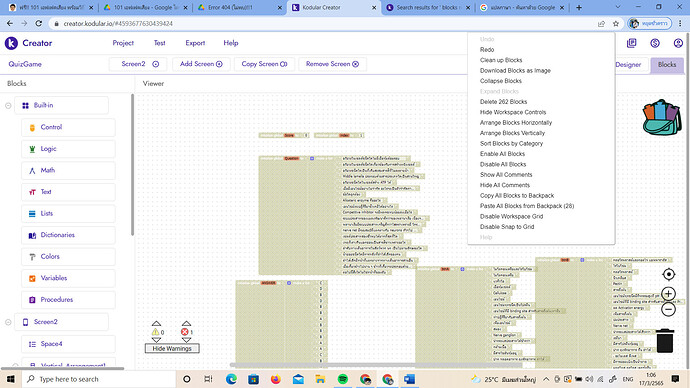This screenshot has height=388, width=690.
Task: Click the Copy Screen button
Action: pos(264,64)
